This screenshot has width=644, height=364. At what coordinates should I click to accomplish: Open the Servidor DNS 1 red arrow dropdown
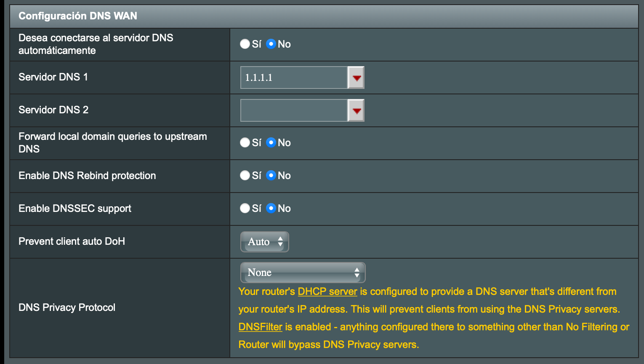click(x=356, y=78)
